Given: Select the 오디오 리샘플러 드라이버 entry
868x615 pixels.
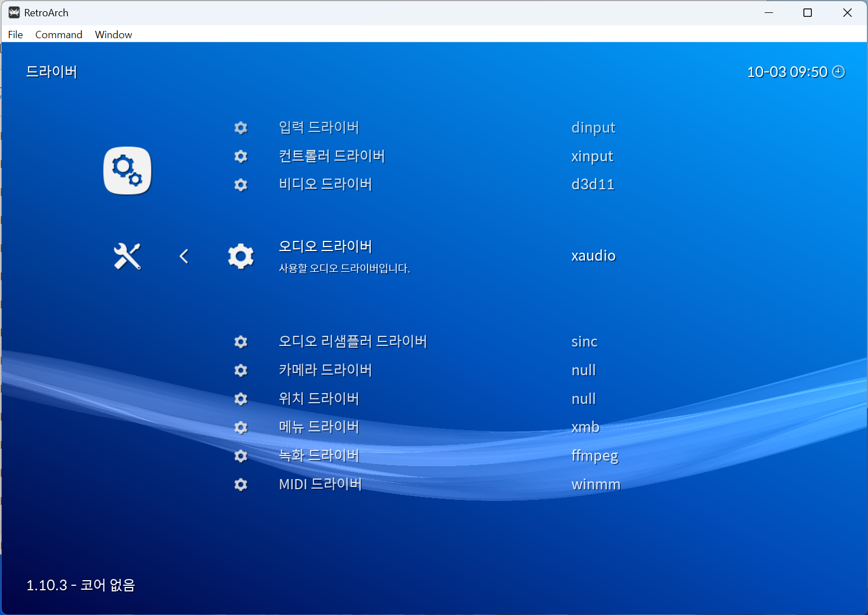Looking at the screenshot, I should tap(353, 341).
